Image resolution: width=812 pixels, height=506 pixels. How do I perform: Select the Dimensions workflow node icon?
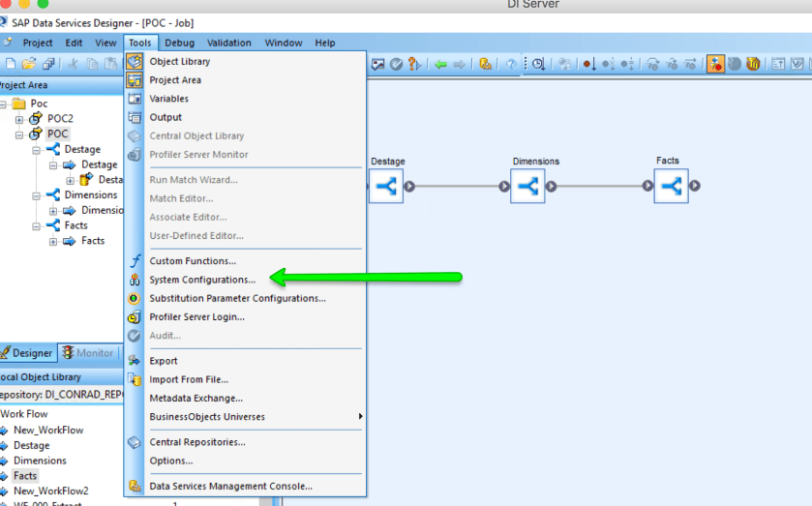527,187
